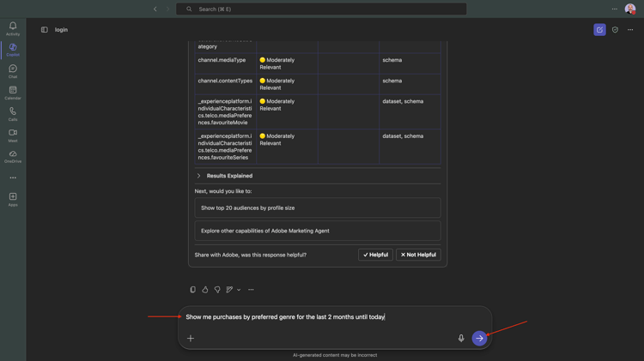Open the Chat section
The width and height of the screenshot is (644, 361).
(13, 71)
